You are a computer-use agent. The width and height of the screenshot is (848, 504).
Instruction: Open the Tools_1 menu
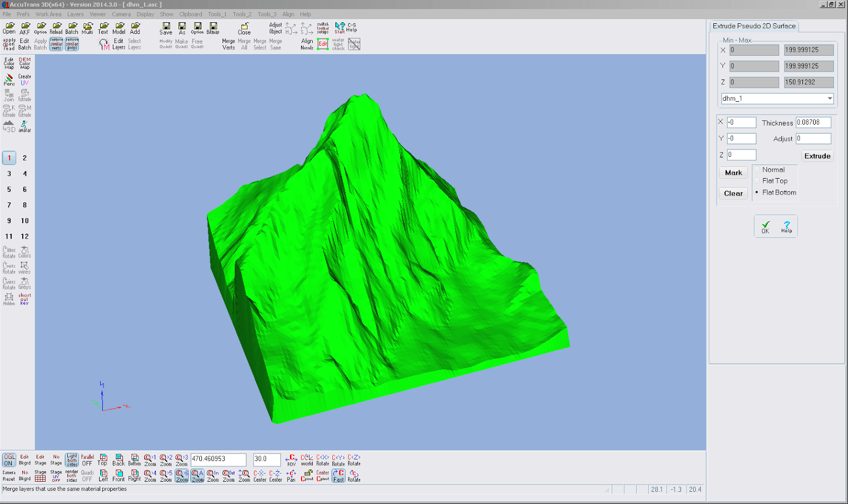217,14
